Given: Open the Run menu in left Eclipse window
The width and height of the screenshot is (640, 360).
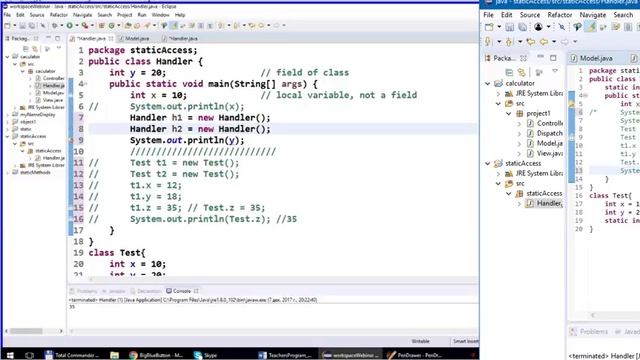Looking at the screenshot, I should tap(142, 15).
